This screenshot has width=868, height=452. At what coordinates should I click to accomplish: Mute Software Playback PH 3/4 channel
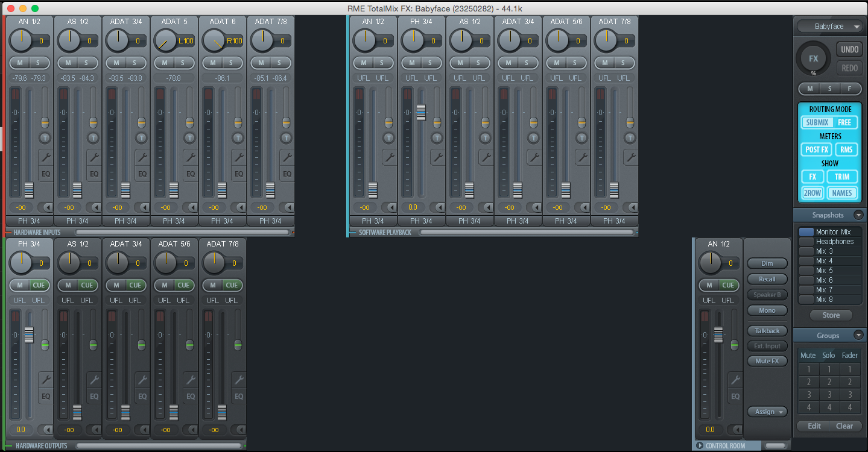click(x=412, y=63)
